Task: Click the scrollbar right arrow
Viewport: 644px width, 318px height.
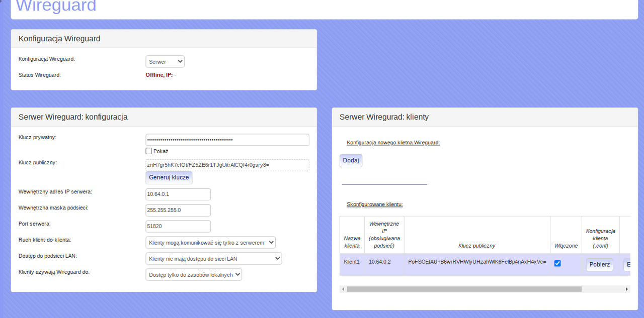Action: (x=627, y=289)
